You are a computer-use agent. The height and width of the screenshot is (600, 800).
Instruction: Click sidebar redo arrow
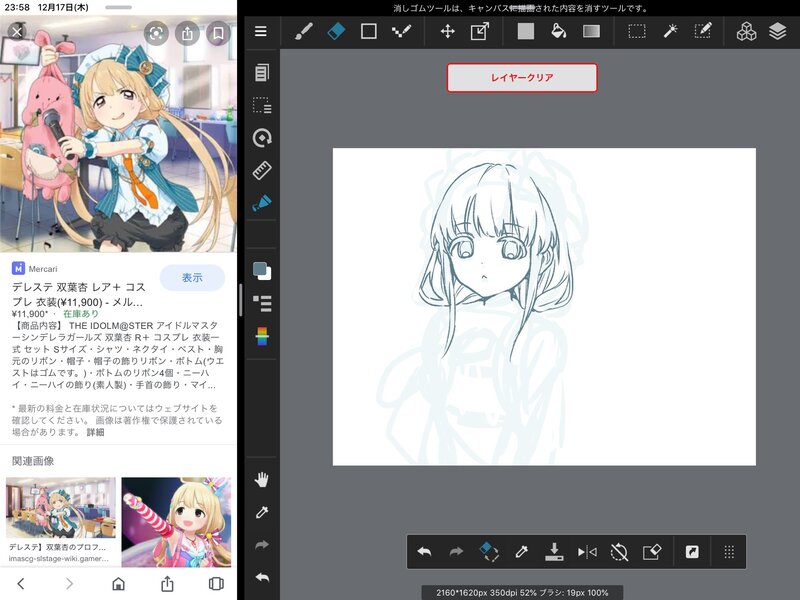(x=262, y=545)
